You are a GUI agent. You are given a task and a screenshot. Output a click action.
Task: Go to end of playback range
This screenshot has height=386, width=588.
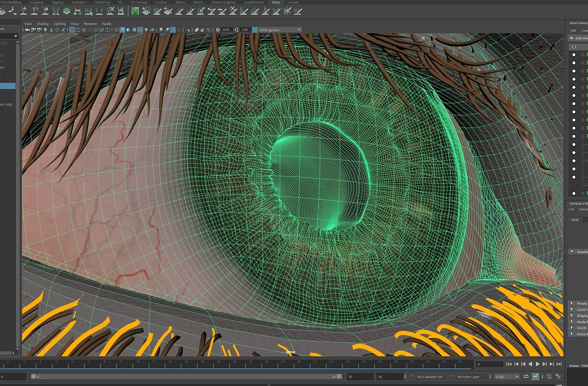559,364
